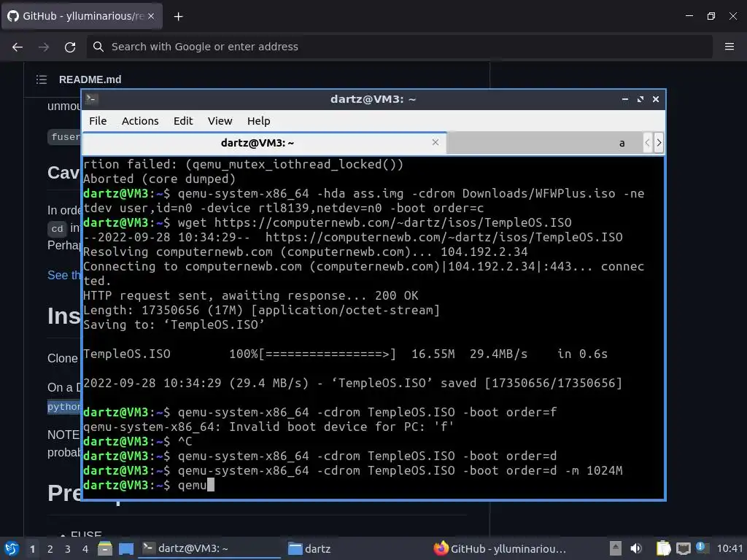Open the terminal View menu
The image size is (747, 560).
[x=220, y=121]
